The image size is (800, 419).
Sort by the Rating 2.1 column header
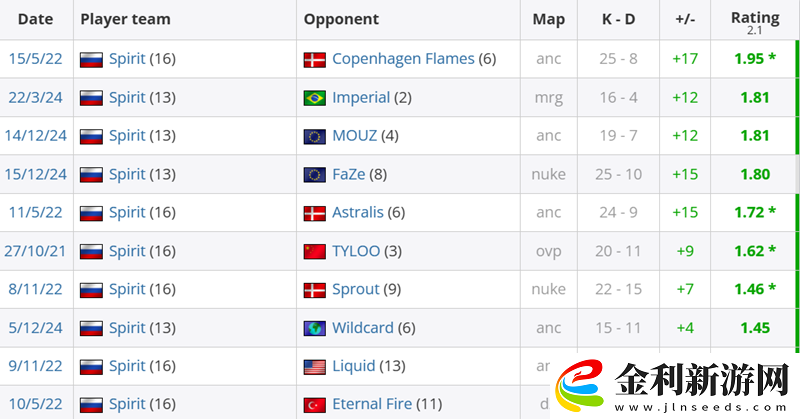(x=755, y=19)
